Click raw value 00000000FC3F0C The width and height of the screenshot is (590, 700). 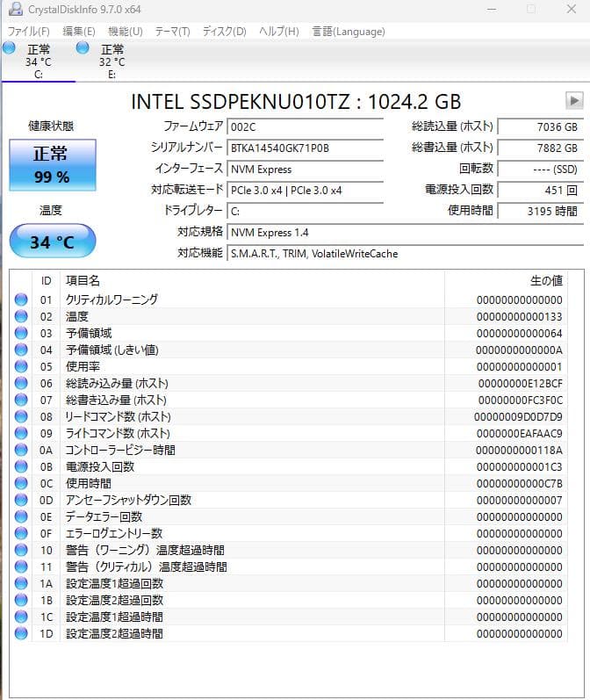[520, 400]
